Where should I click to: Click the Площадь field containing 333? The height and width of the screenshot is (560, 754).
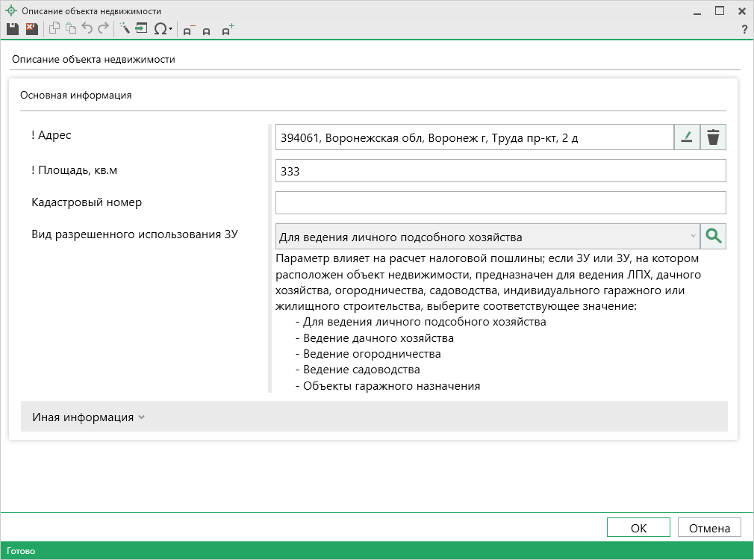coord(501,171)
